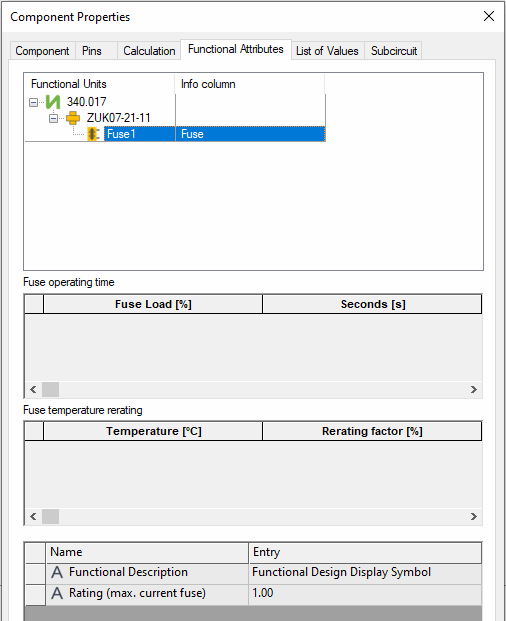
Task: Click the Fuse1 fuse symbol icon
Action: click(93, 134)
